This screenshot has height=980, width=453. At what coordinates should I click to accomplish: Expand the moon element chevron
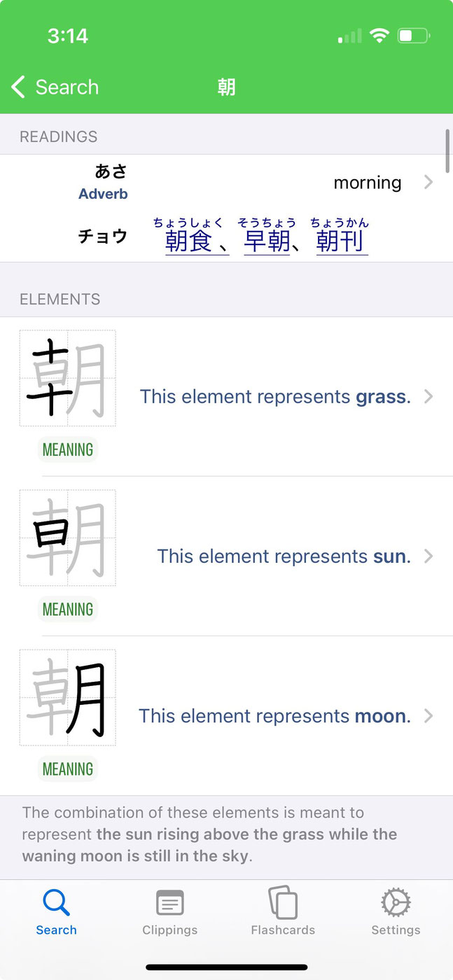point(428,716)
